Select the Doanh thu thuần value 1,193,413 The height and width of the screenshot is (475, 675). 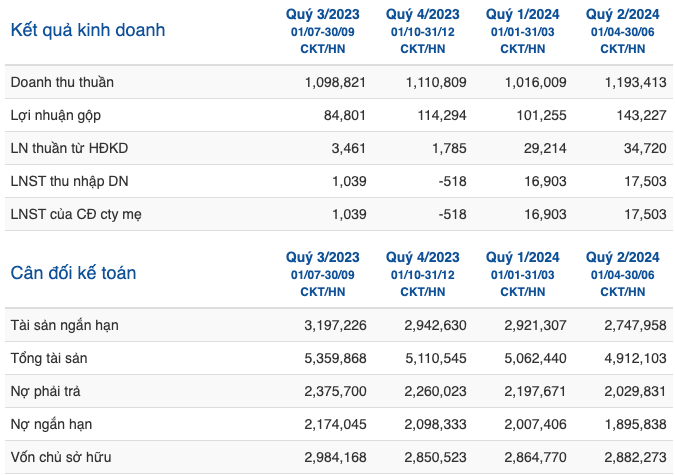(635, 82)
